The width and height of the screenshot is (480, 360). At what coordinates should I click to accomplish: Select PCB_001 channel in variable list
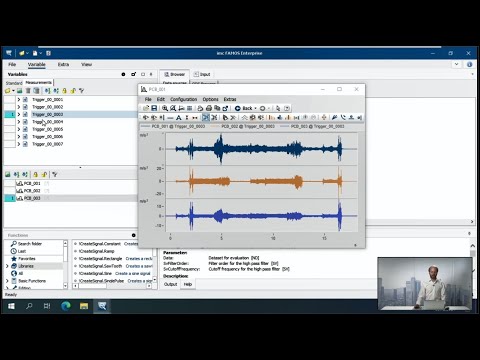(32, 183)
